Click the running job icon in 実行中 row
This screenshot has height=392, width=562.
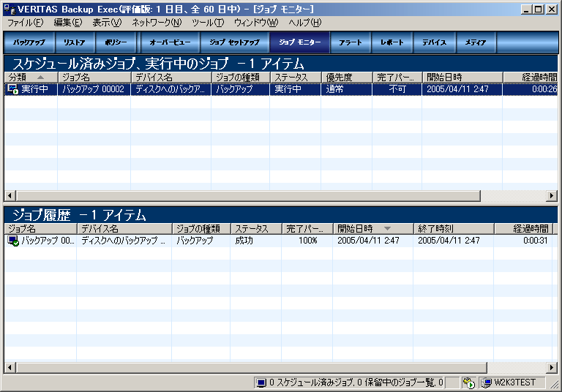[x=13, y=89]
